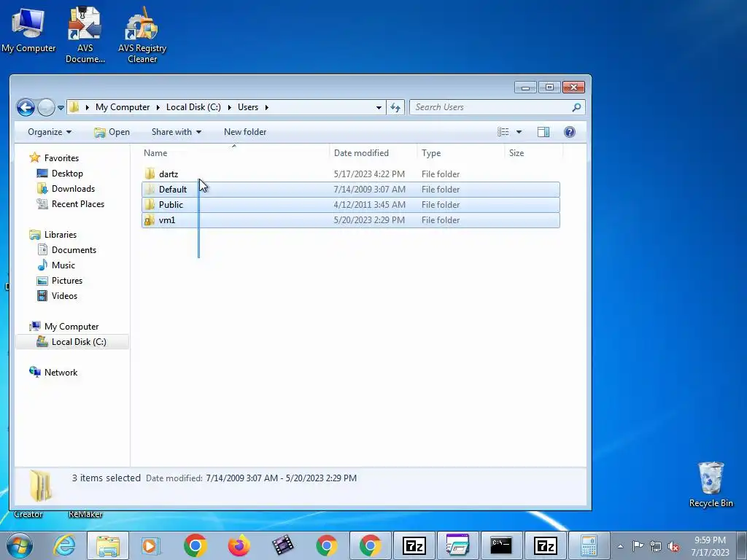This screenshot has height=560, width=747.
Task: Click the Change your view icon
Action: pyautogui.click(x=503, y=132)
